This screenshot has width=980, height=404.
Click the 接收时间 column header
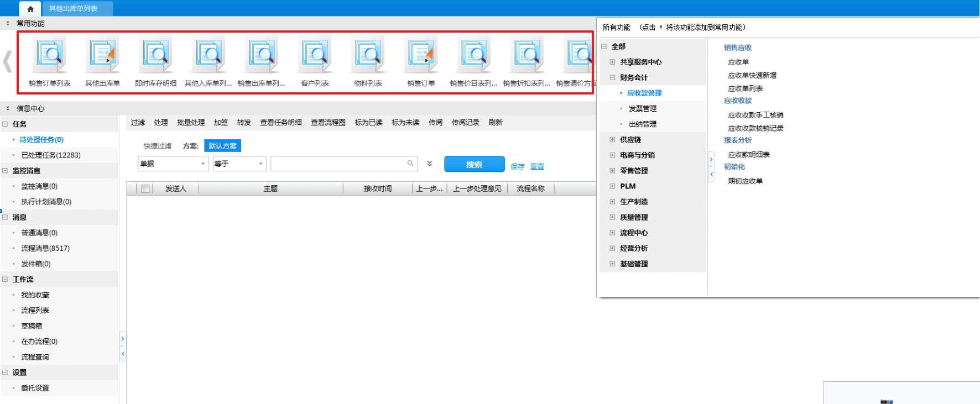[378, 188]
